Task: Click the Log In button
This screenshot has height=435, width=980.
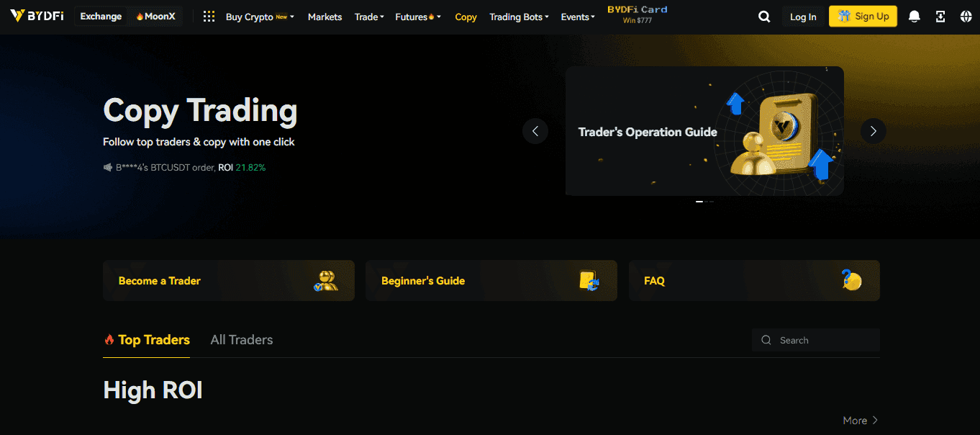Action: (803, 17)
